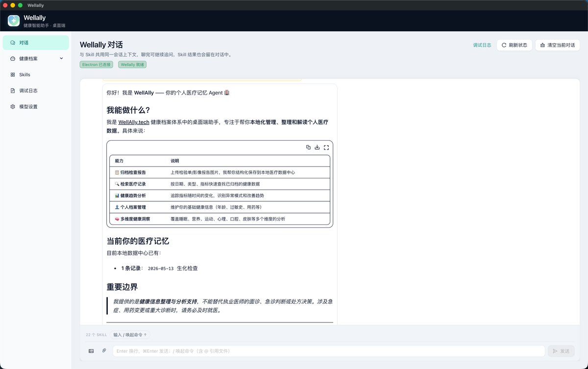Click the 清空当前对话 button
Image resolution: width=588 pixels, height=369 pixels.
[x=557, y=45]
